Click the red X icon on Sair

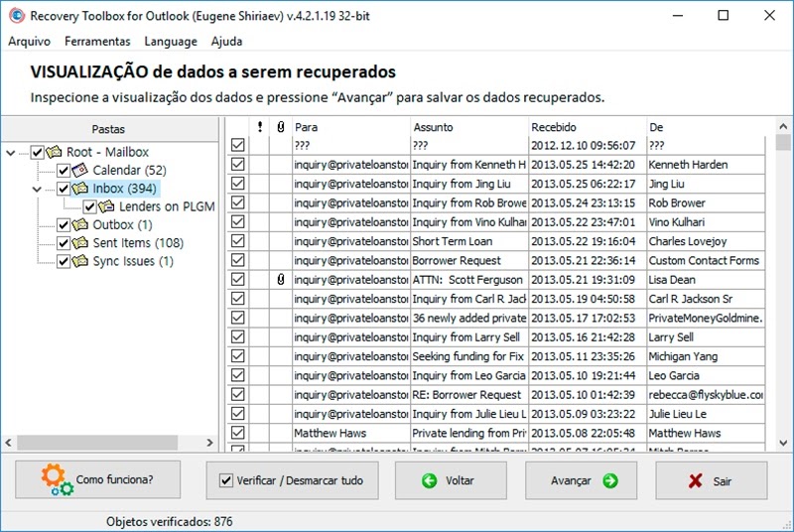(696, 480)
